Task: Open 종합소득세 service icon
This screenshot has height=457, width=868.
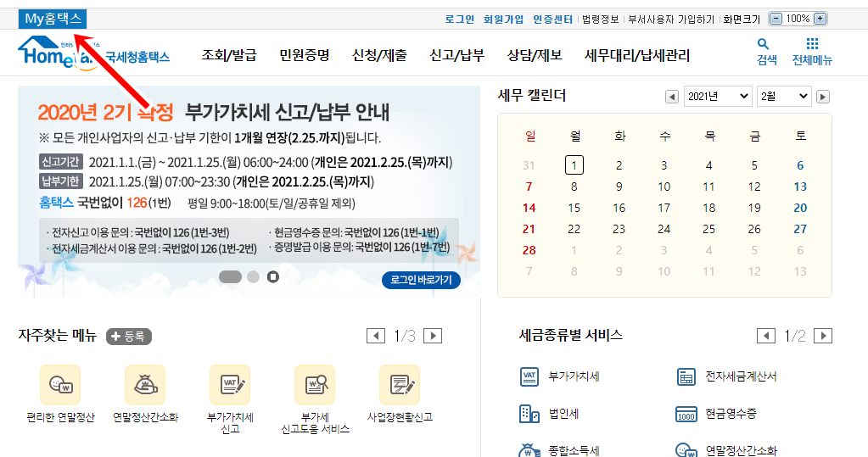Action: click(x=529, y=450)
